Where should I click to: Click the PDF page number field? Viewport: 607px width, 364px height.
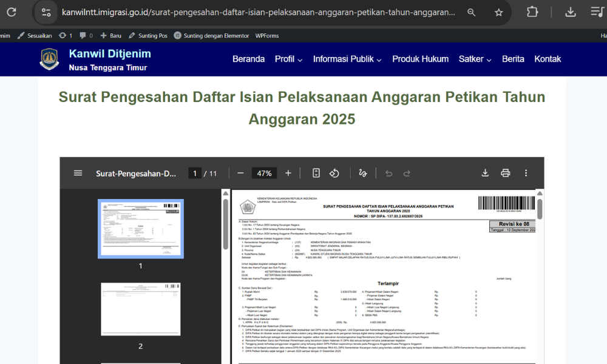(195, 174)
